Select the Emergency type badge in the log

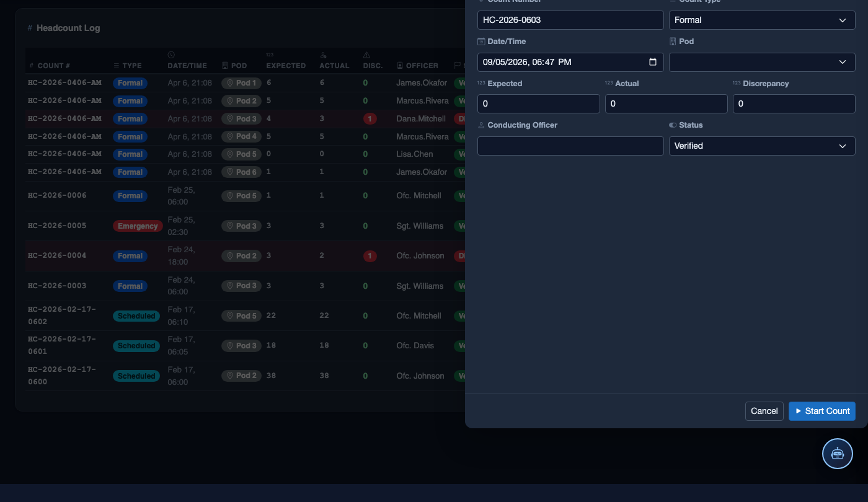pos(138,226)
